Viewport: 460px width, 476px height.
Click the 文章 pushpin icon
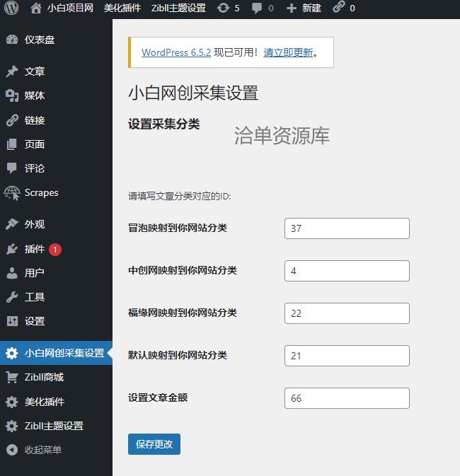pos(12,71)
